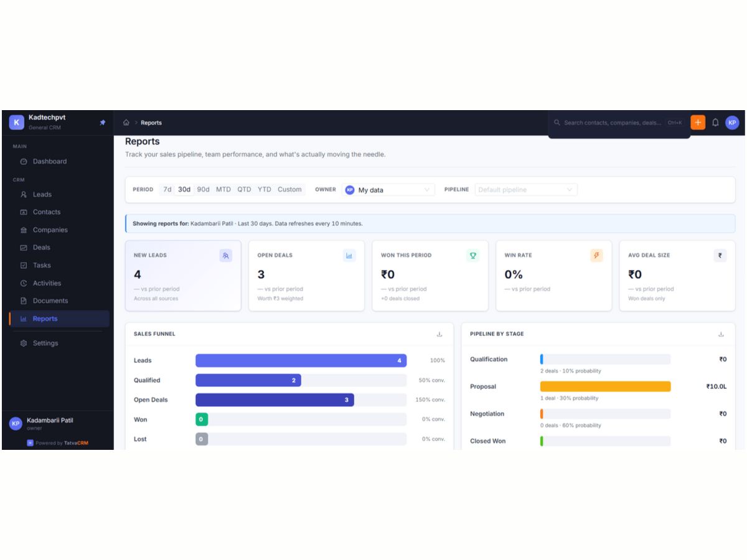Go to Leads in the sidebar
Screen dimensions: 747x560
click(60, 195)
